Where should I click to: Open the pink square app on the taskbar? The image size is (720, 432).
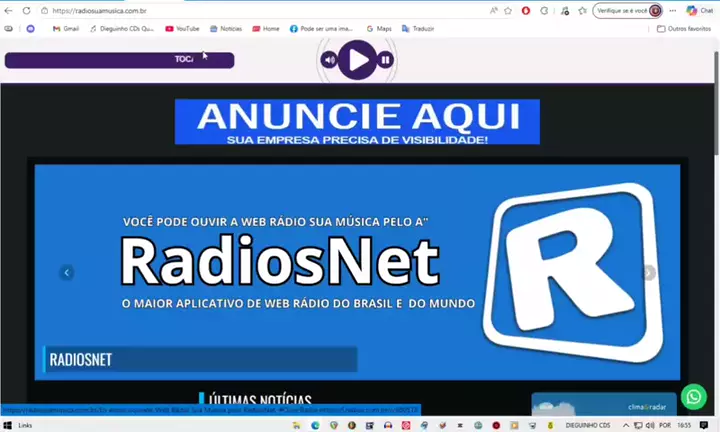(x=406, y=425)
